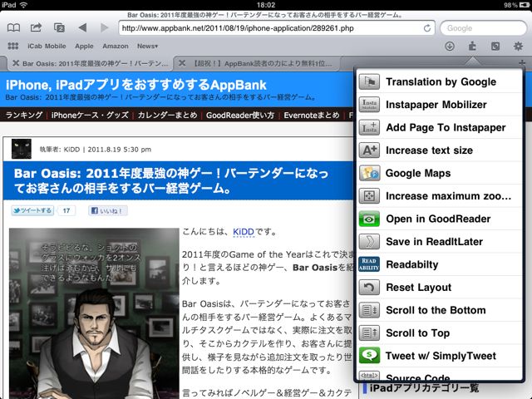The width and height of the screenshot is (532, 399).
Task: Click the Readability icon
Action: coord(369,264)
